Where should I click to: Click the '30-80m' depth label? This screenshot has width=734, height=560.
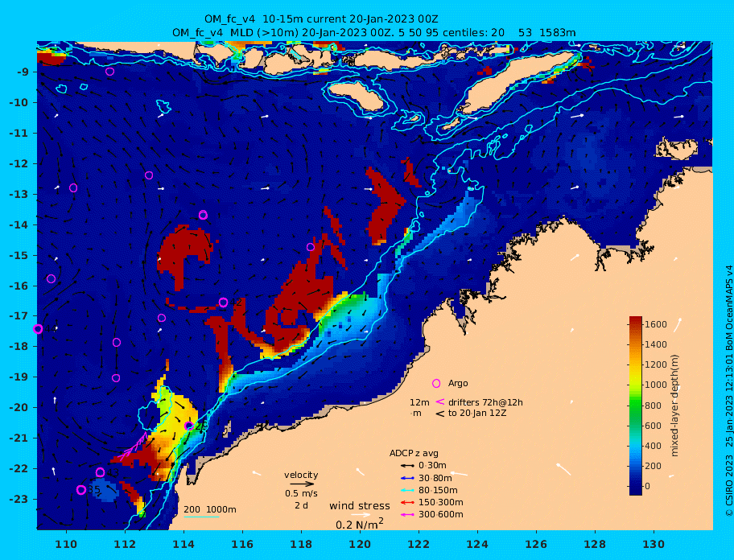click(x=435, y=478)
